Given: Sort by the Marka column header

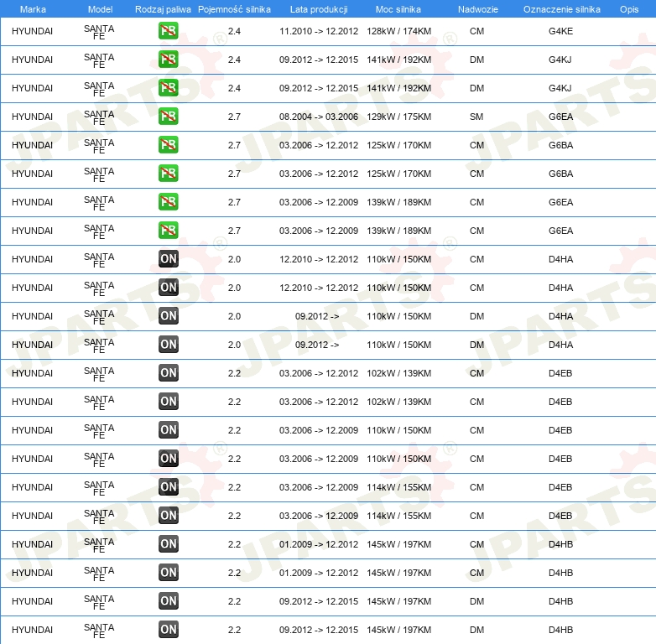Looking at the screenshot, I should [33, 9].
